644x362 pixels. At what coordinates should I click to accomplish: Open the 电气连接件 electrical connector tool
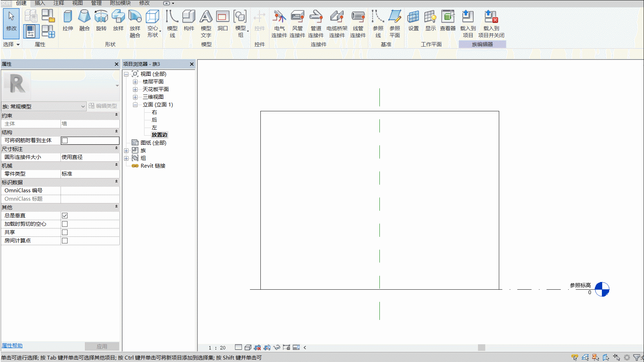(x=279, y=24)
